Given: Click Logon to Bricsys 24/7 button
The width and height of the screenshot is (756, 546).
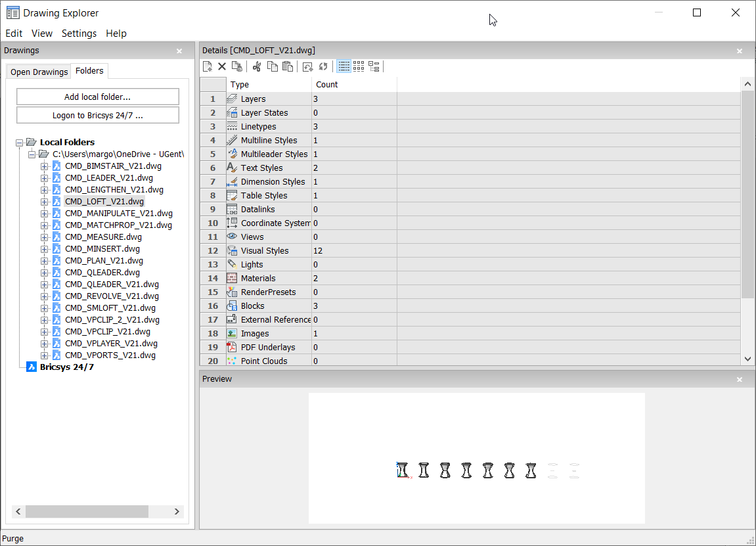Looking at the screenshot, I should 97,116.
